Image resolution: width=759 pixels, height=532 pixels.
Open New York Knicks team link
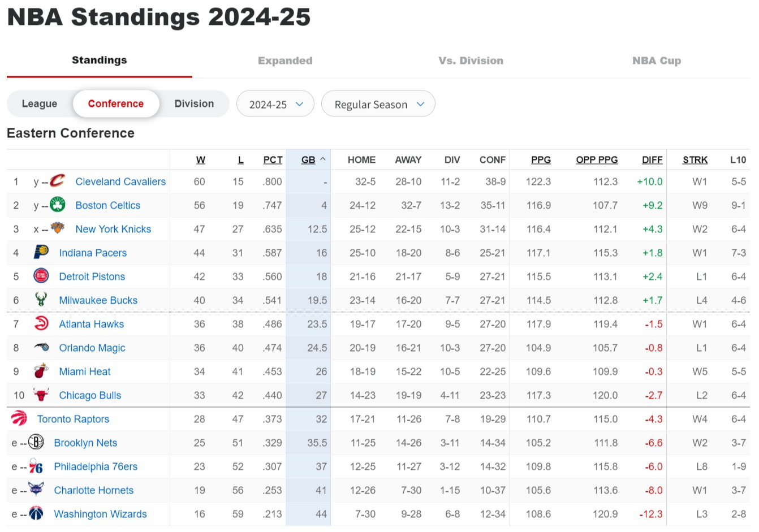pos(113,229)
